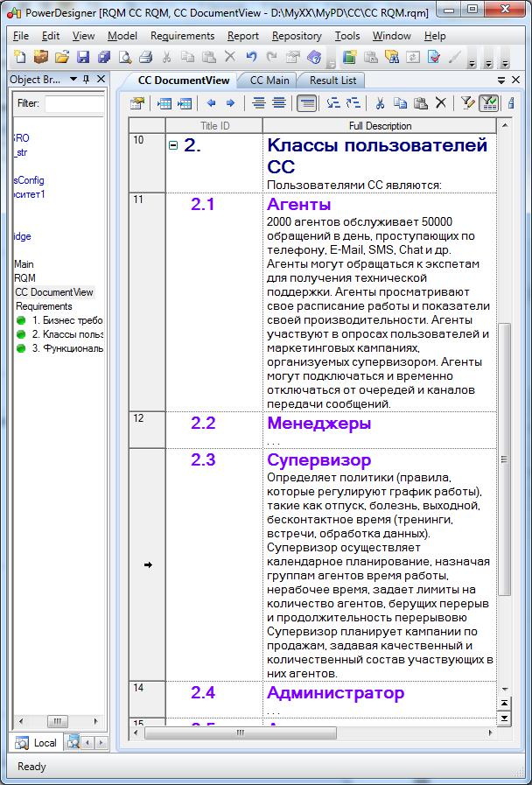
Task: Open the Object Browser dropdown arrow
Action: coord(73,79)
